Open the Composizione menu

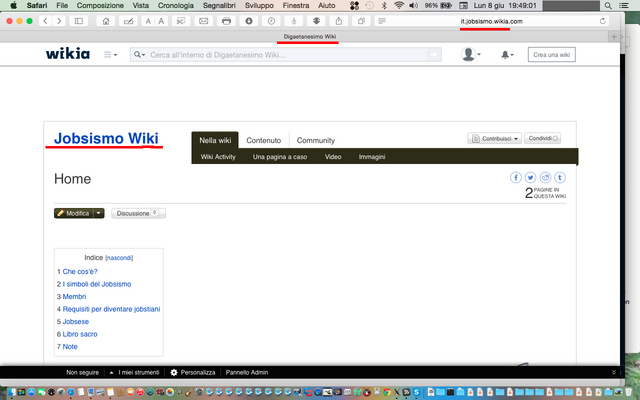pos(100,6)
